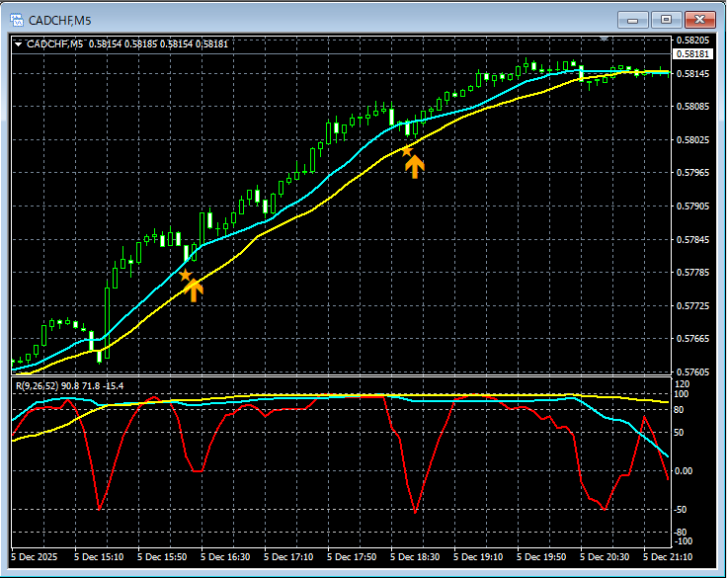
Task: Click the CADCHF chart window icon
Action: (x=17, y=19)
